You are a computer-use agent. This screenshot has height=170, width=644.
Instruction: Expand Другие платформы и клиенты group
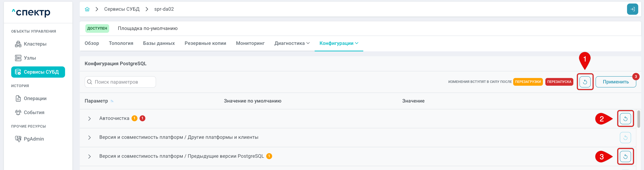click(90, 138)
